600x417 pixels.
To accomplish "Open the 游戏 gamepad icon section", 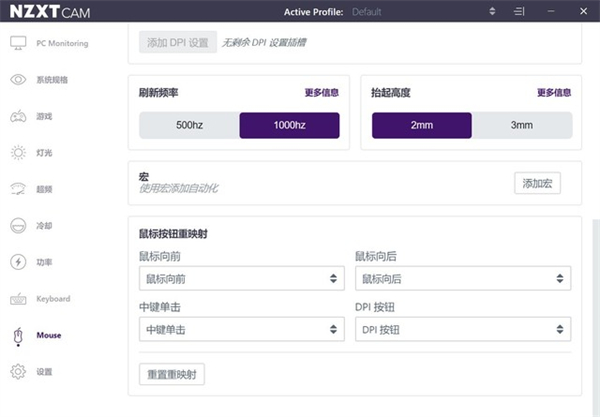I will (x=18, y=116).
